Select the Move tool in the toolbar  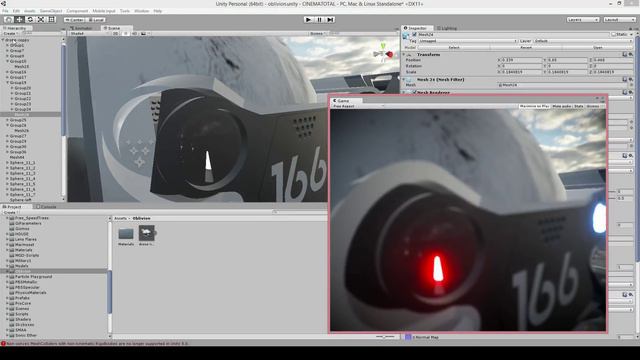[x=19, y=20]
